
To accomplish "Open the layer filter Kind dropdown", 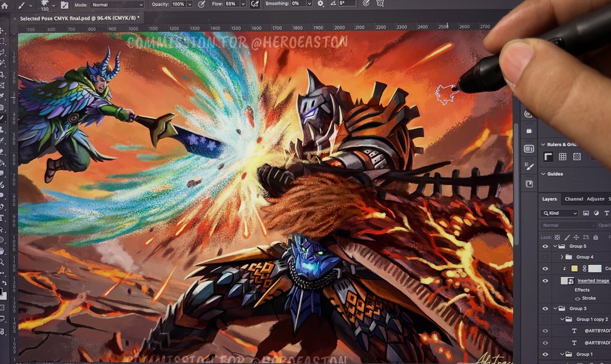I will click(560, 213).
